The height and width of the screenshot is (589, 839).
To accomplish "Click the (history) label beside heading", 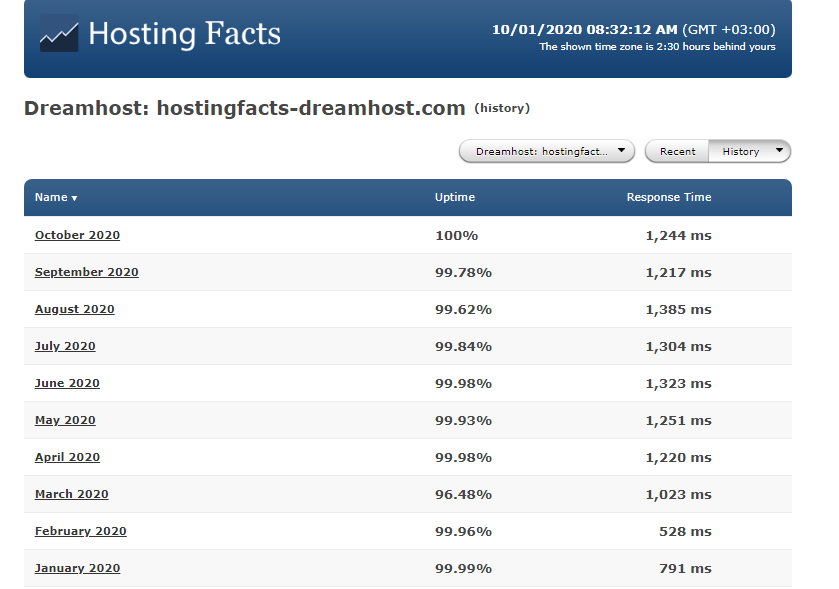I will click(502, 108).
